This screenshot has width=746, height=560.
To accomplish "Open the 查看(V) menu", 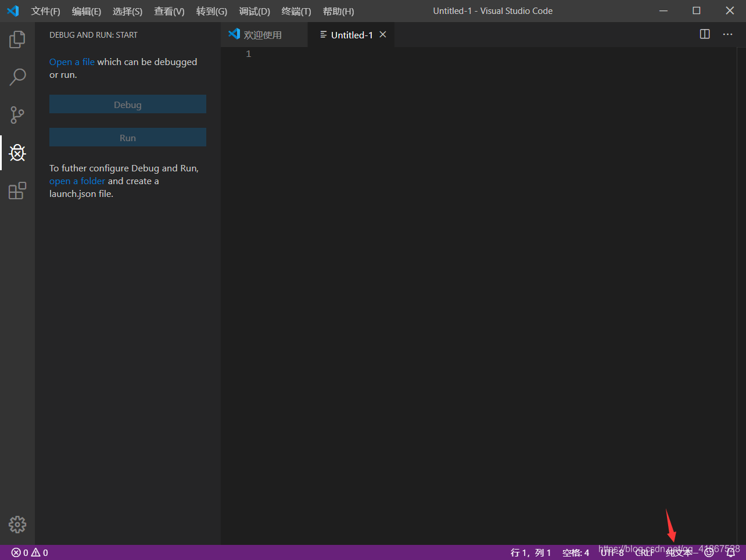I will [169, 11].
